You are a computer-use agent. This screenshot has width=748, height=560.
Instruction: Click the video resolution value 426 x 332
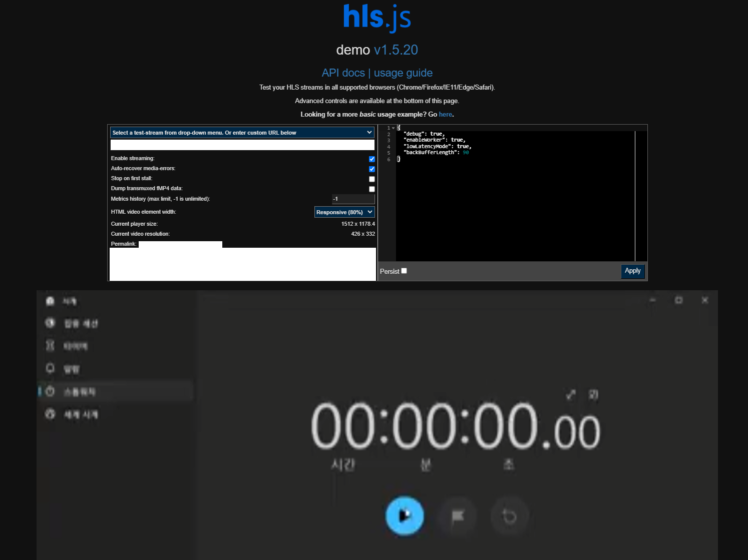tap(363, 234)
